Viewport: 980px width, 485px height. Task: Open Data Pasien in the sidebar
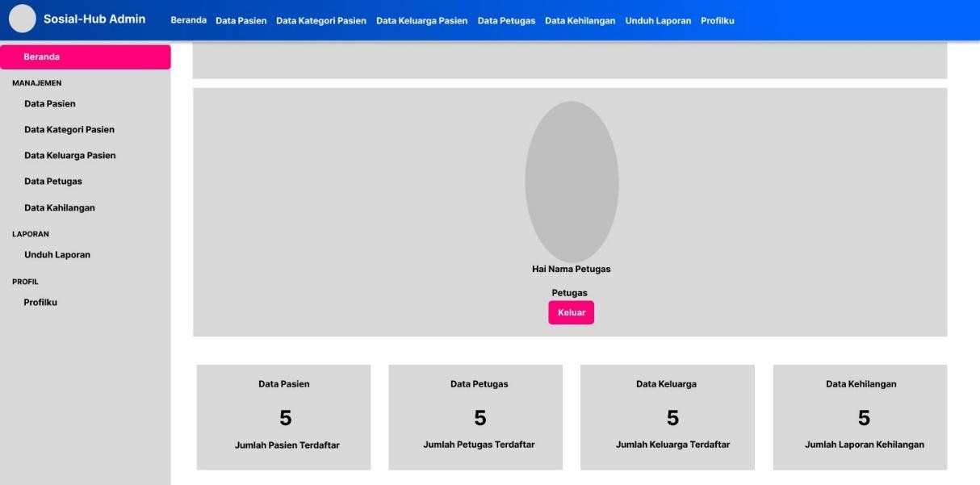tap(50, 104)
